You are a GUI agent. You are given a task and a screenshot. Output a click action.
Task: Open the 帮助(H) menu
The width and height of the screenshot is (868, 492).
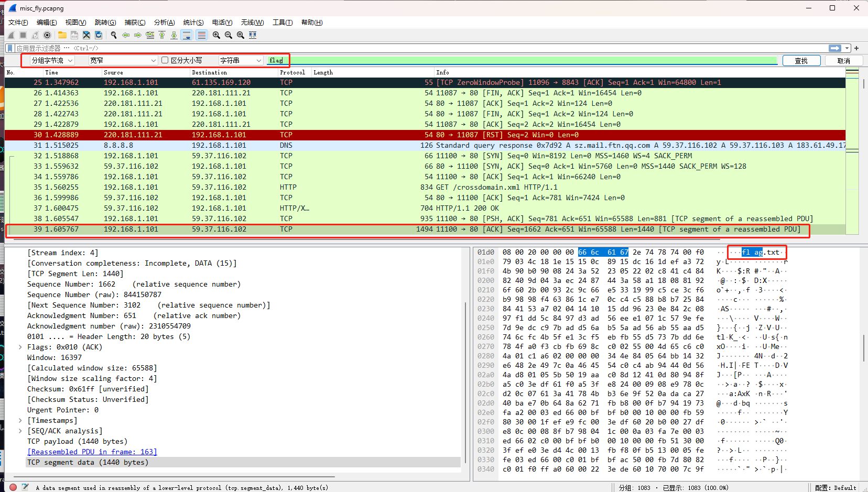click(312, 22)
